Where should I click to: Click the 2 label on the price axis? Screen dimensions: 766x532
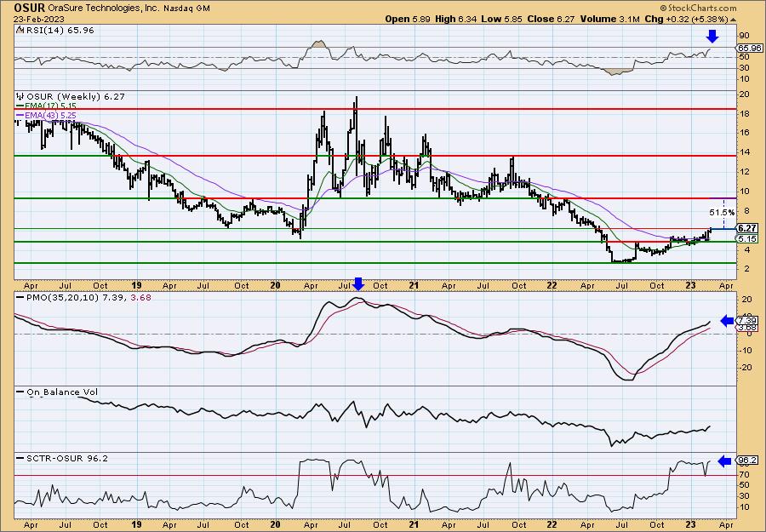click(x=746, y=269)
